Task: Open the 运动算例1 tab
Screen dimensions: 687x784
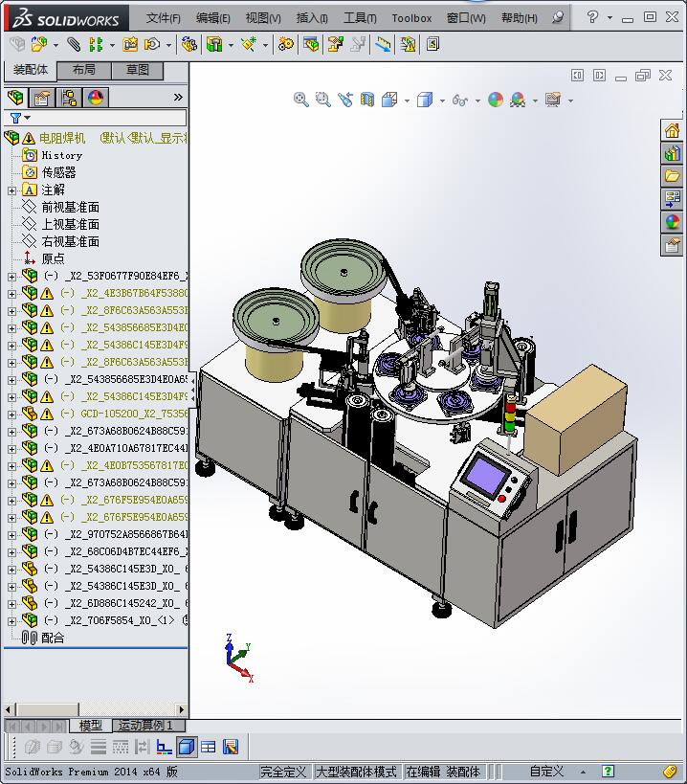Action: (149, 725)
